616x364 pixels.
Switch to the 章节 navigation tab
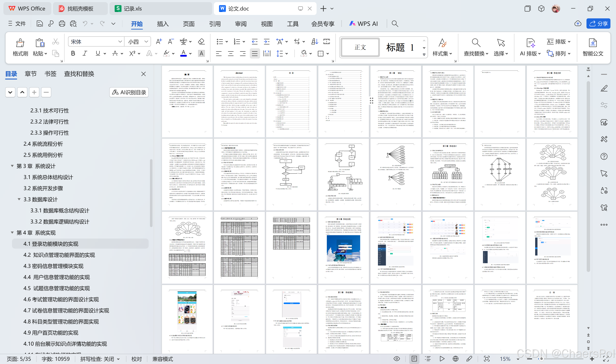[x=31, y=73]
